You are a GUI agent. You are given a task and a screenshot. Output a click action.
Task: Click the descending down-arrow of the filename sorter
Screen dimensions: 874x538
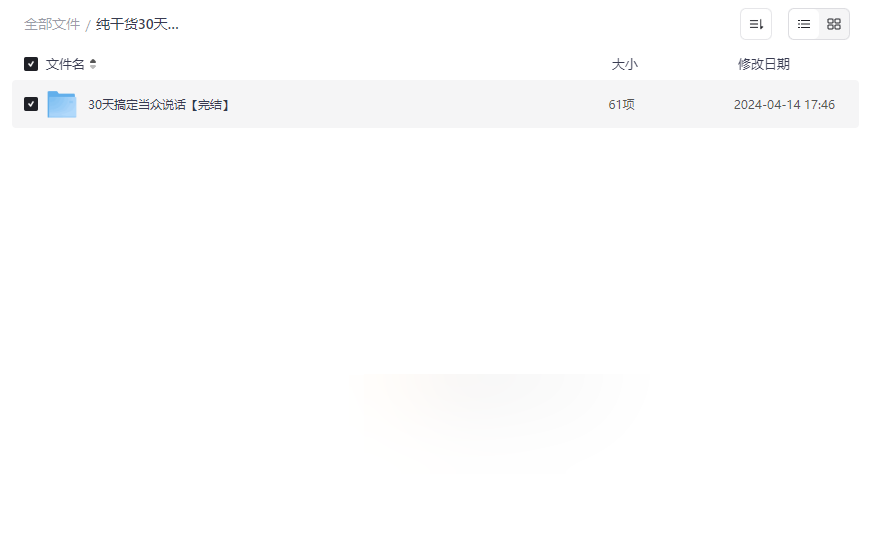pos(93,67)
